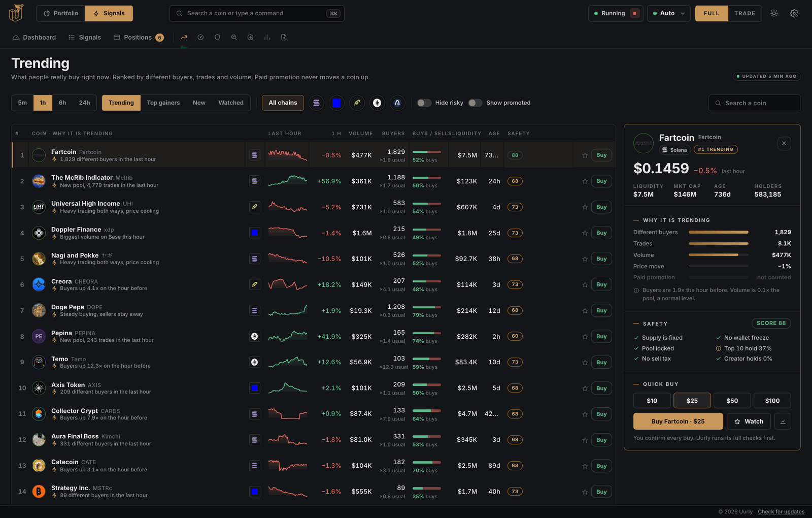Open the shield icon in navigation

217,38
